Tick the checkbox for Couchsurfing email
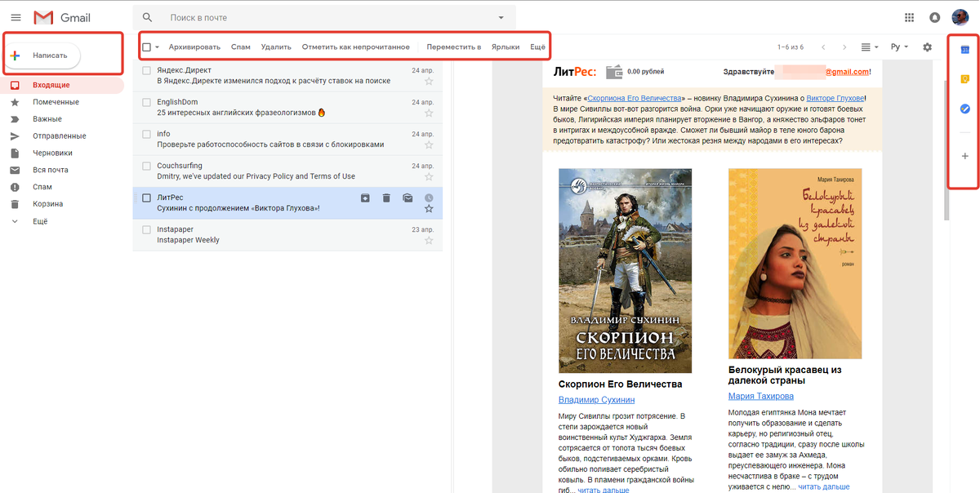This screenshot has width=980, height=493. coord(147,166)
